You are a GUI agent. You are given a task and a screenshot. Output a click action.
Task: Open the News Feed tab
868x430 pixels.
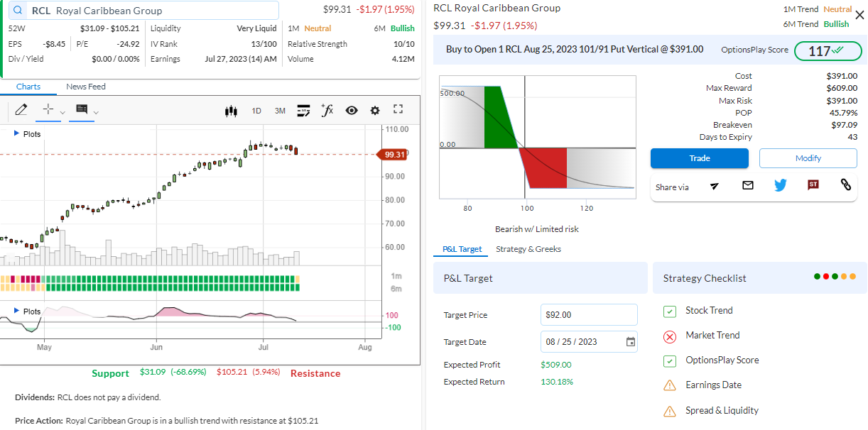[x=86, y=87]
